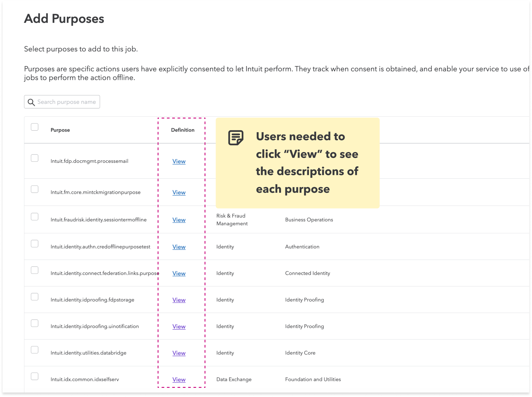
Task: Click the note icon in yellow callout
Action: [x=236, y=138]
